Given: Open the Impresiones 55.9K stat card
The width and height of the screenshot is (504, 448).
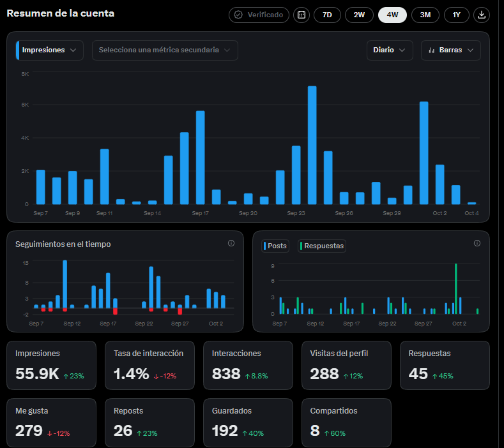Looking at the screenshot, I should (x=52, y=366).
